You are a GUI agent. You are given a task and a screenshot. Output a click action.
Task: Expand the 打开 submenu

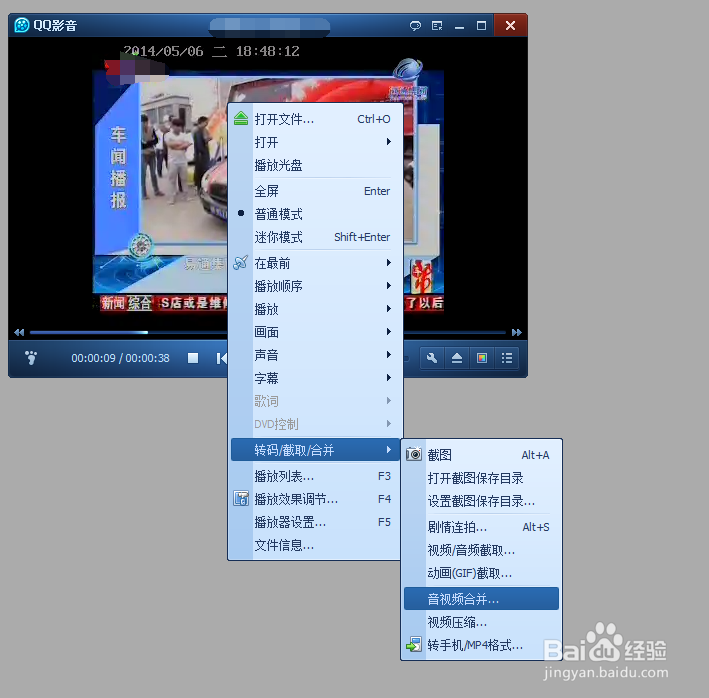[315, 142]
